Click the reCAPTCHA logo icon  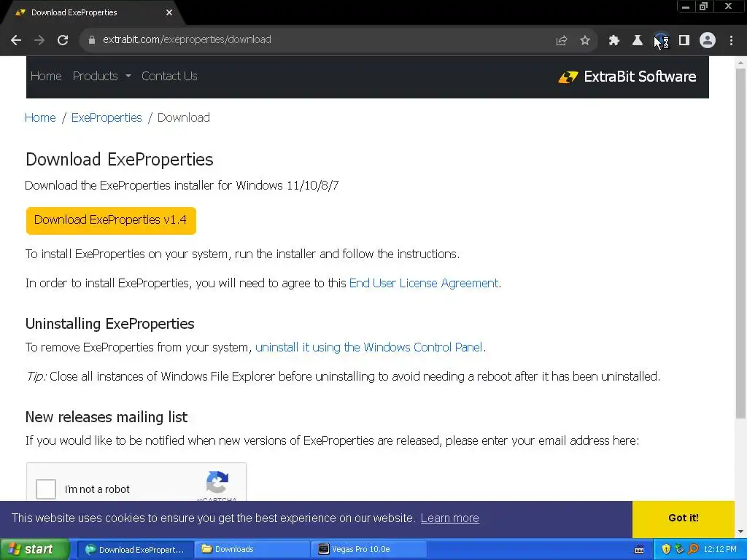pyautogui.click(x=217, y=483)
